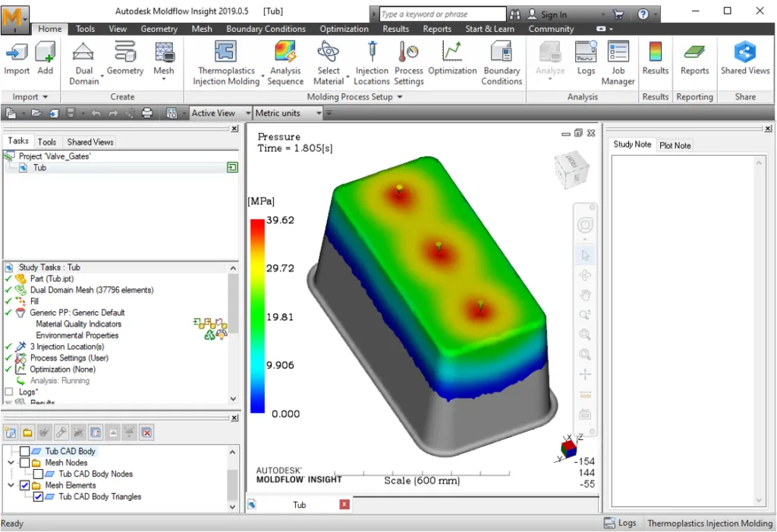Select 3 Injection Location(s) task
This screenshot has height=532, width=777.
67,347
